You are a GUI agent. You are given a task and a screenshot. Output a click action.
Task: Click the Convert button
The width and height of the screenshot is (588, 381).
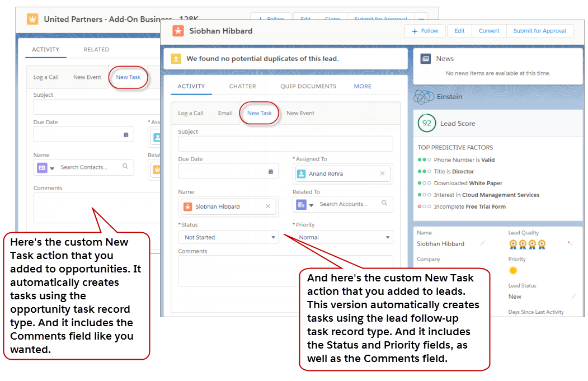pyautogui.click(x=489, y=31)
